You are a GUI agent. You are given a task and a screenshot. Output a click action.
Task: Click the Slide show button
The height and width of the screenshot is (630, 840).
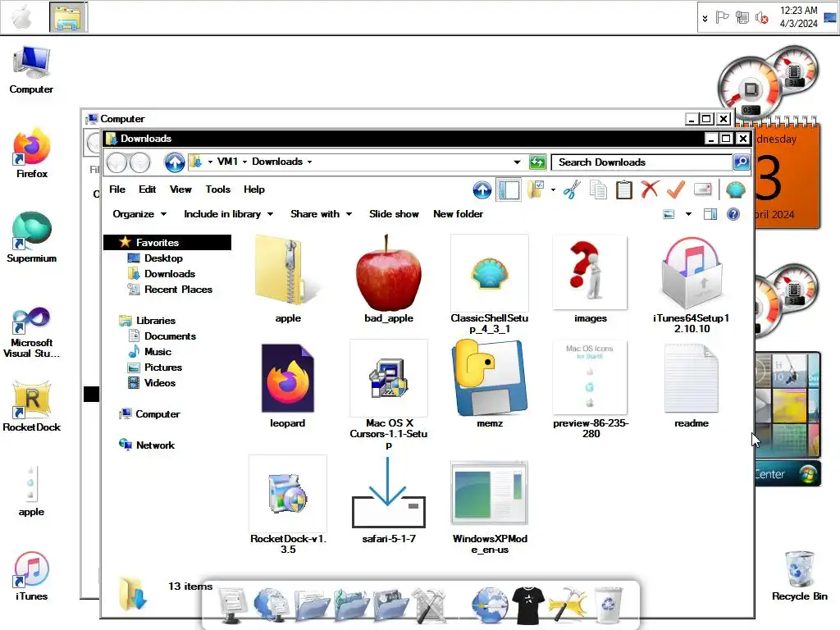pos(394,214)
